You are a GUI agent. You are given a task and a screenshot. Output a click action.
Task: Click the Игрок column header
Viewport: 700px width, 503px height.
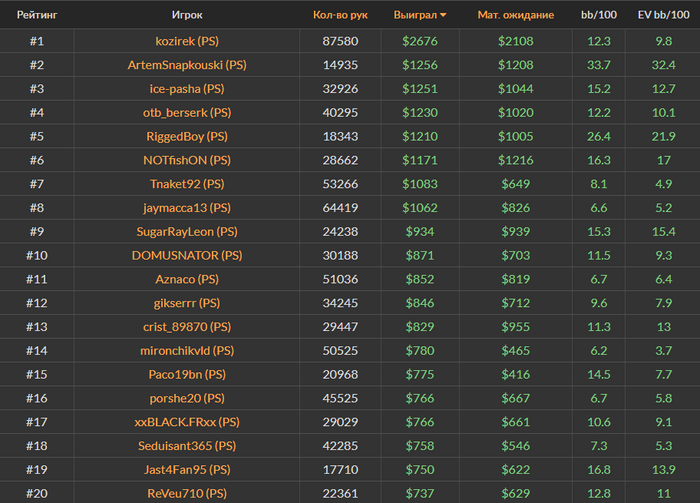point(186,16)
